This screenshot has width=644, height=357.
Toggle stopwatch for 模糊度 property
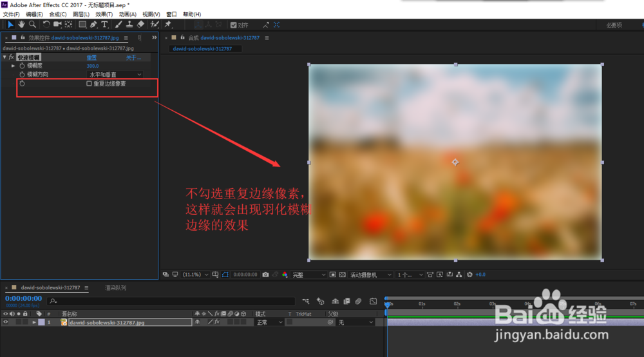click(22, 66)
